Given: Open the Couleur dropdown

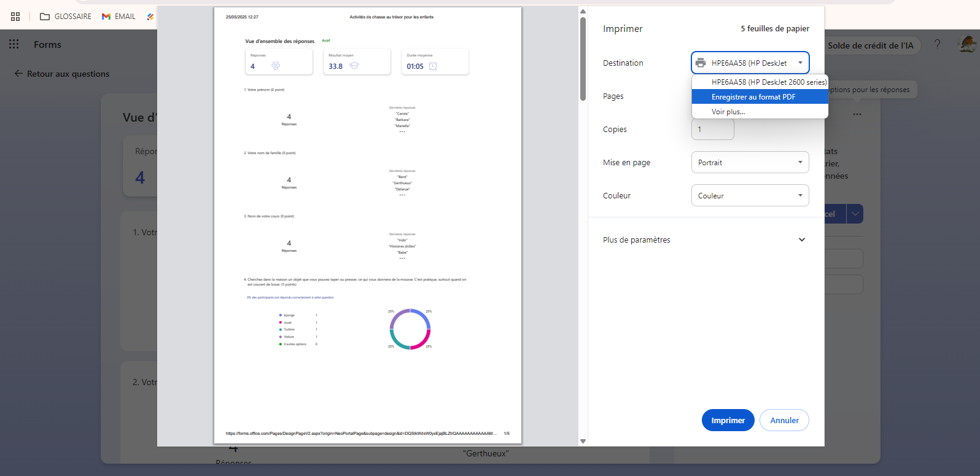Looking at the screenshot, I should click(750, 195).
